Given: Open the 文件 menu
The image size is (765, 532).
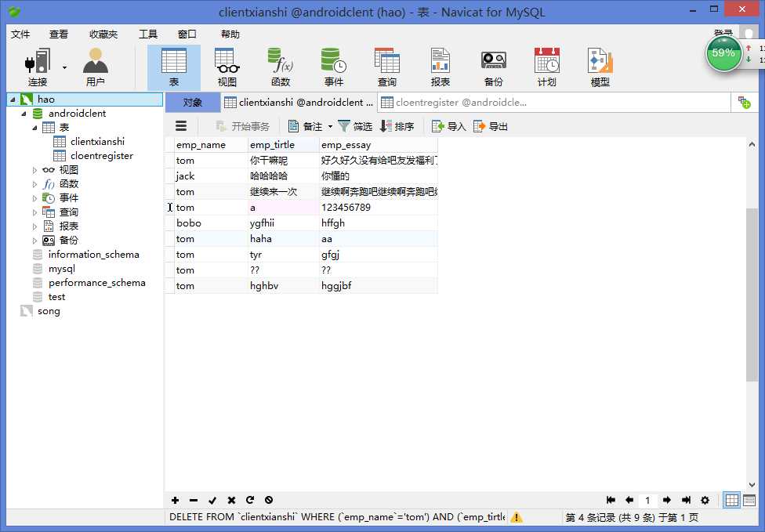Looking at the screenshot, I should pyautogui.click(x=20, y=34).
